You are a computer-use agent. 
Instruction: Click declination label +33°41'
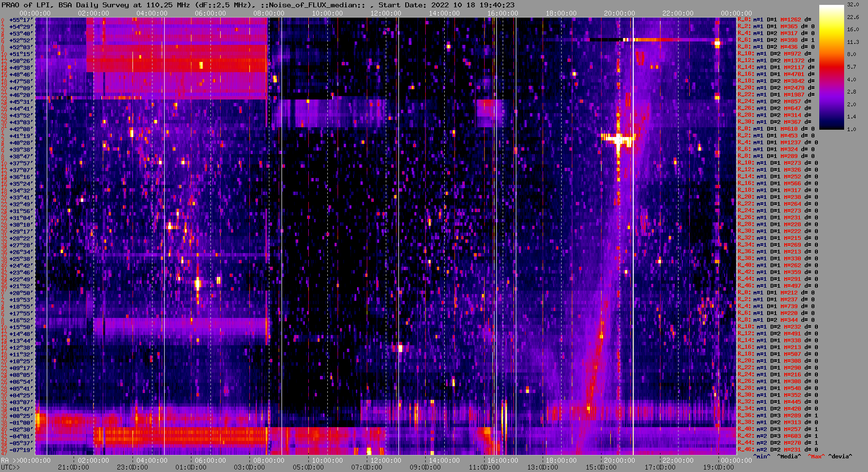click(21, 197)
